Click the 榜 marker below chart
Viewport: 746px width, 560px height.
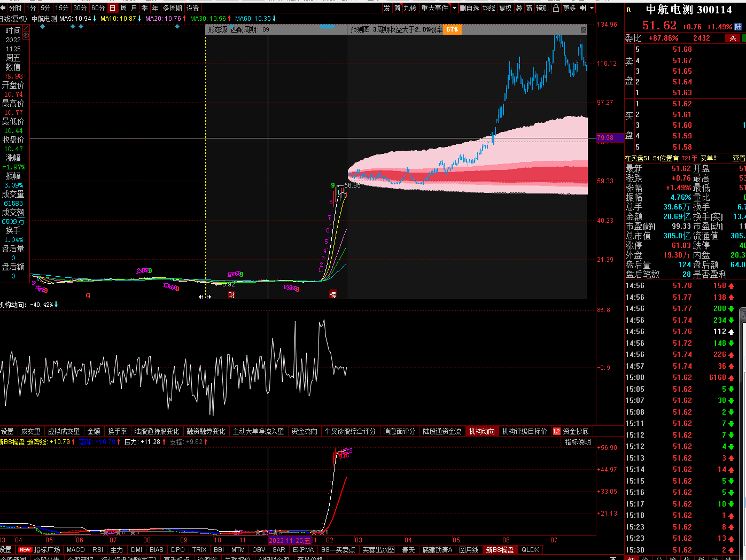click(x=333, y=294)
